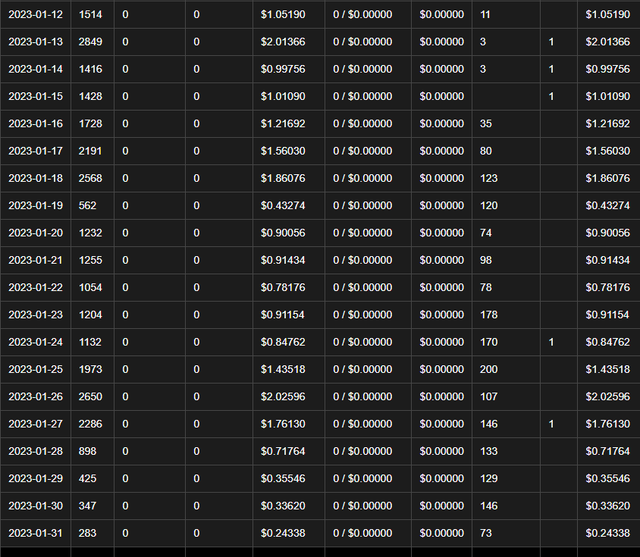The image size is (640, 557).
Task: Click the 2023-01-24 date cell
Action: [x=35, y=342]
